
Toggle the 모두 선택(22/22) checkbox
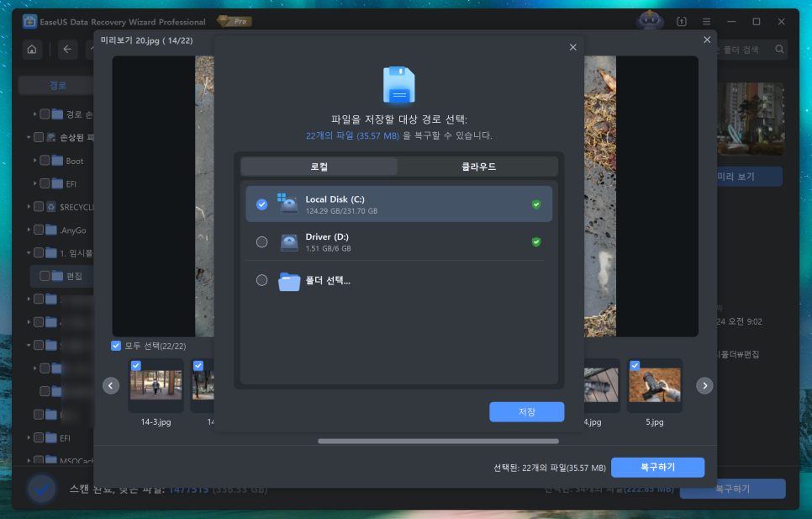(x=116, y=346)
